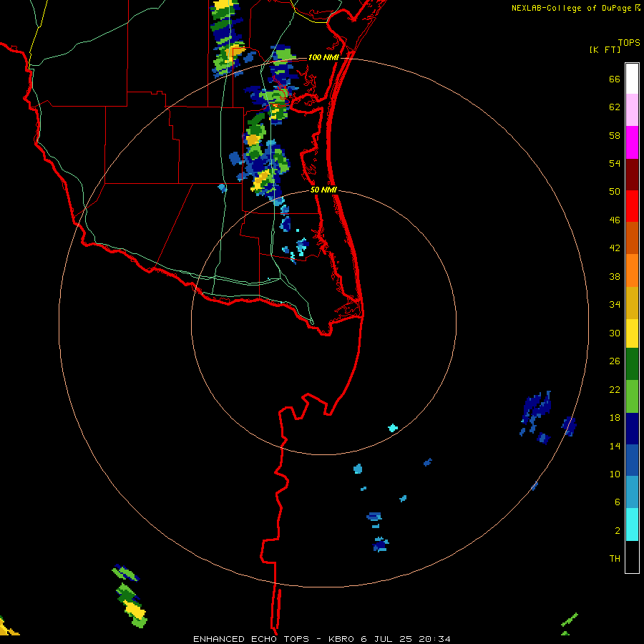Click the legend value '30'
This screenshot has height=644, width=644.
(615, 333)
